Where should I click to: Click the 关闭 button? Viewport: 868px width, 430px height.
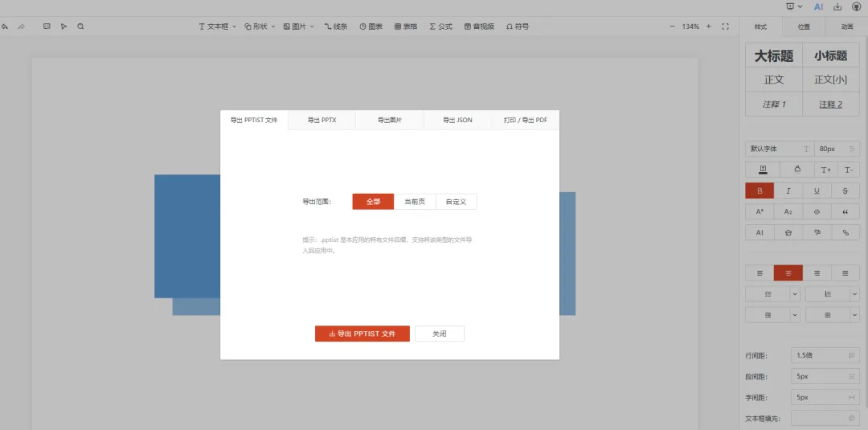pyautogui.click(x=440, y=334)
